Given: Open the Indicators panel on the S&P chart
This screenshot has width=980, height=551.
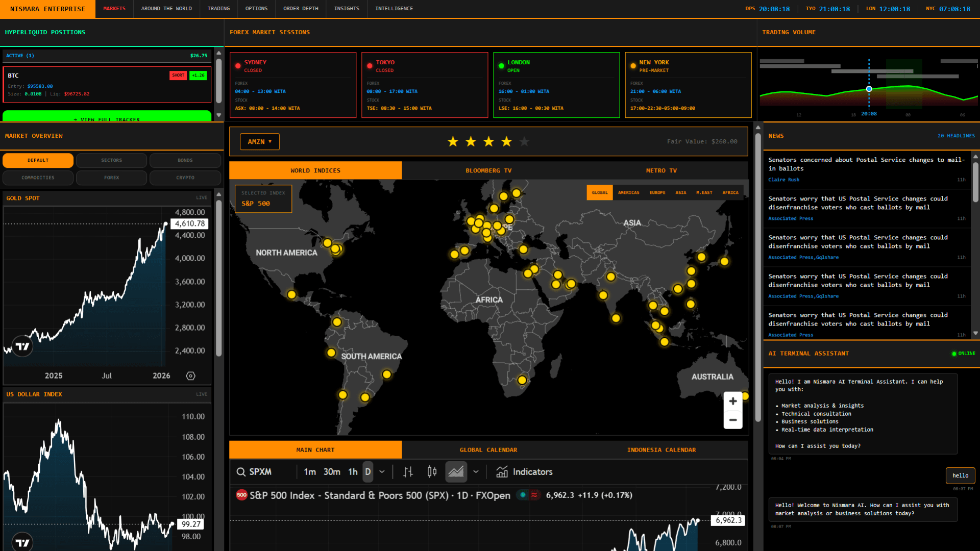Looking at the screenshot, I should (524, 472).
